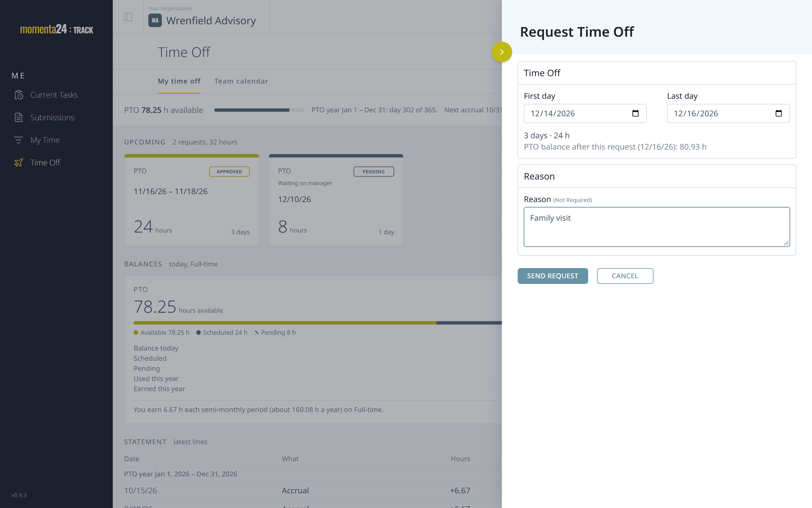Viewport: 812px width, 508px height.
Task: Click the "3 days · 24 h" summary text
Action: coord(547,135)
